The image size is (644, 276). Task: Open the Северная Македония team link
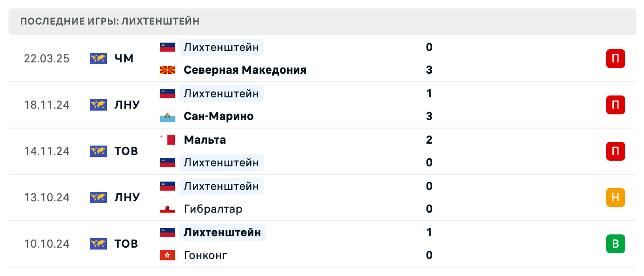245,70
